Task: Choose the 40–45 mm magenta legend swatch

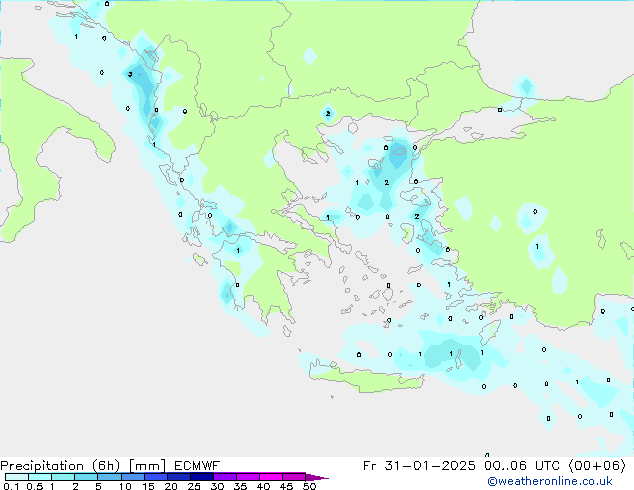Action: point(271,477)
